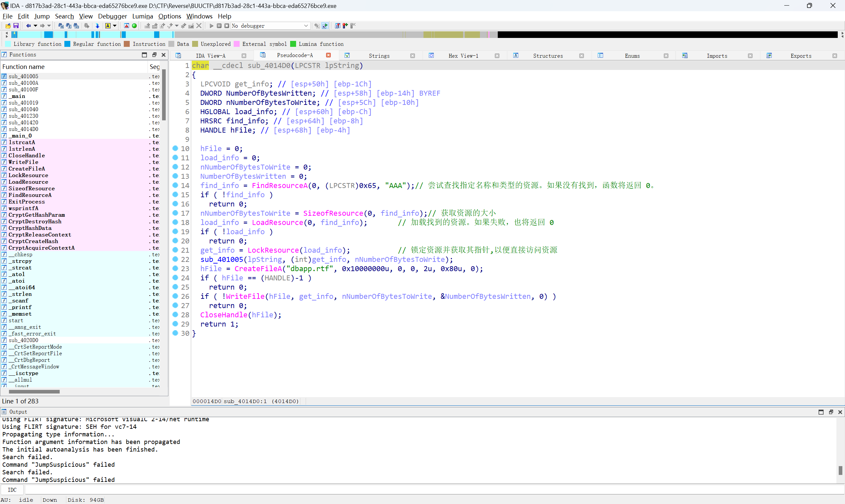
Task: Toggle breakpoint dot on line 21
Action: 175,250
